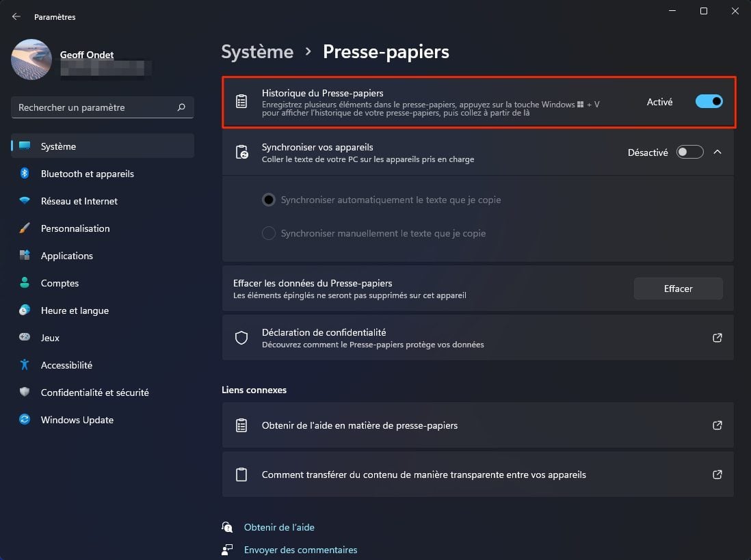Open Comptes settings
751x560 pixels.
click(x=103, y=282)
